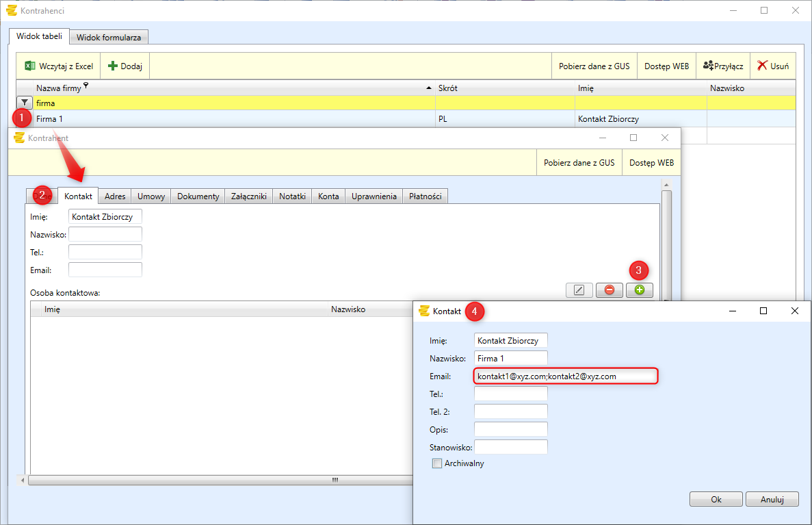Viewport: 812px width, 525px height.
Task: Open the Płatności tab
Action: tap(425, 196)
